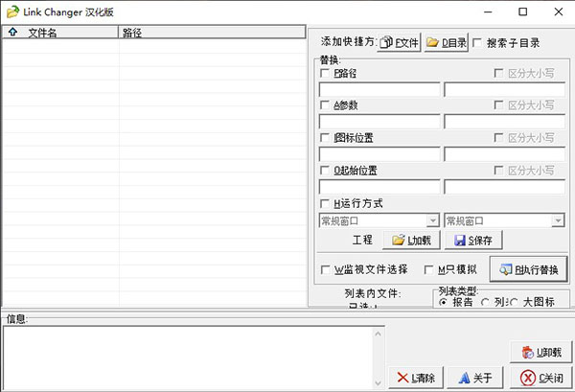Click the L清除 clear button
The image size is (575, 392).
click(x=416, y=378)
